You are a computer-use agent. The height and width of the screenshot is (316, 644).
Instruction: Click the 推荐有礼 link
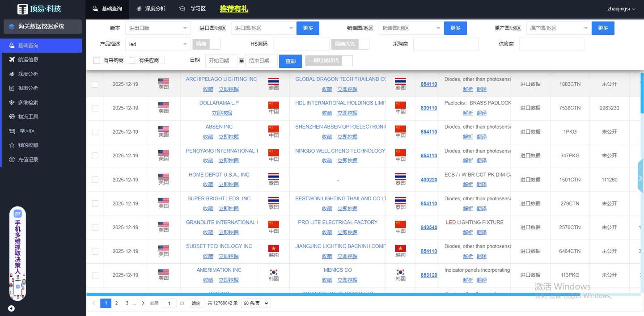coord(234,9)
